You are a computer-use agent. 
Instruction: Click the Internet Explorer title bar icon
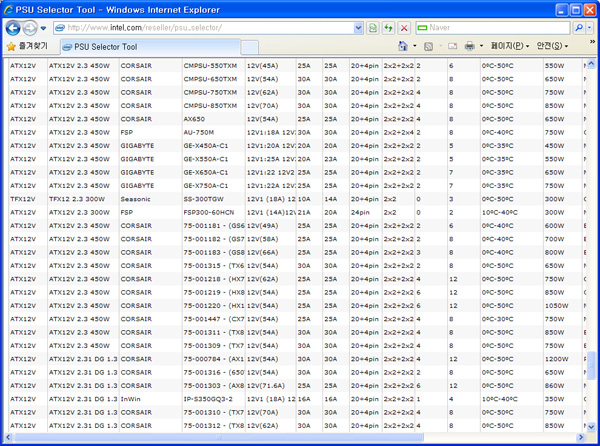point(8,10)
